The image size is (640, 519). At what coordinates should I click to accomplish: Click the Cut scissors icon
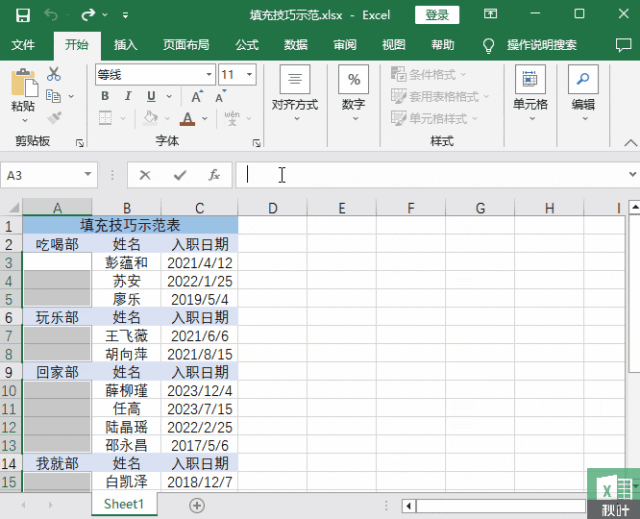(53, 74)
